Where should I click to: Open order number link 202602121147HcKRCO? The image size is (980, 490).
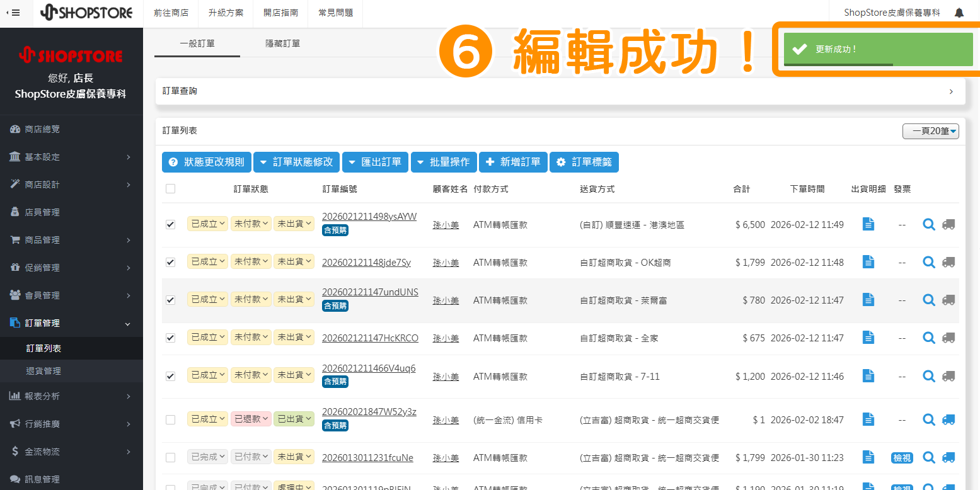370,338
